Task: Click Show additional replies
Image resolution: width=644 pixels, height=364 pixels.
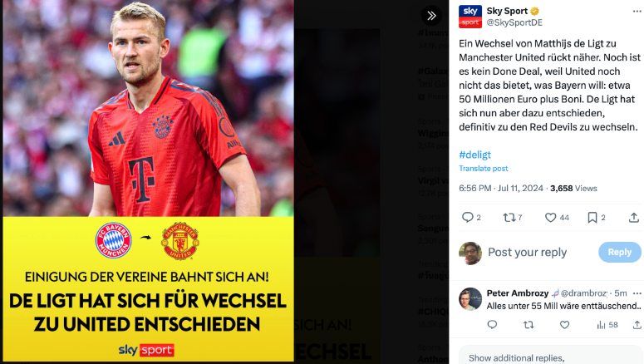Action: pos(516,358)
